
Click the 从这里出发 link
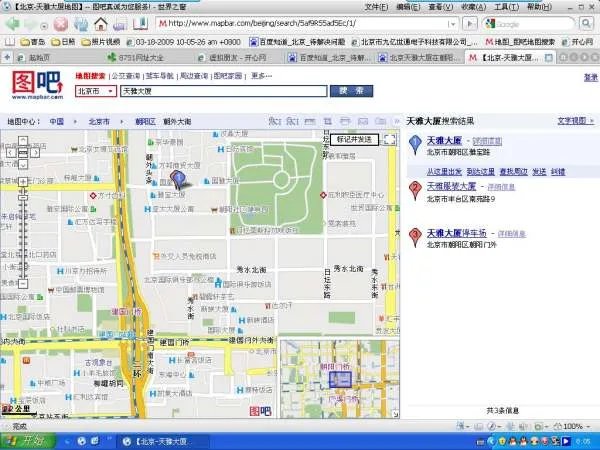(444, 172)
